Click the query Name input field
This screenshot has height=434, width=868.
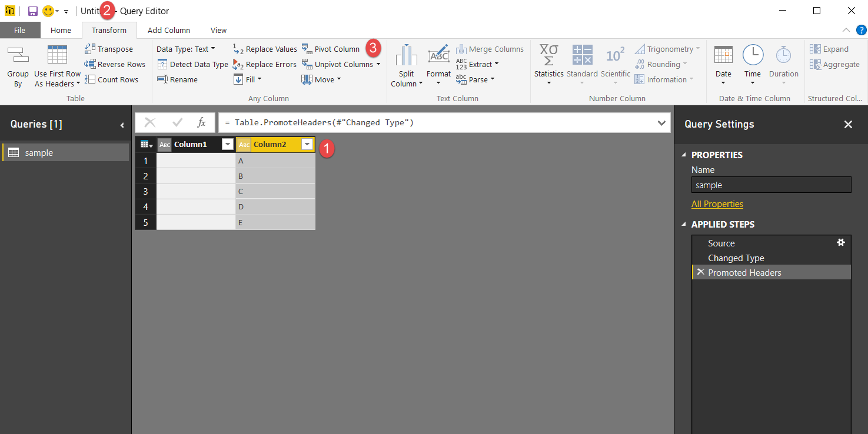(771, 185)
